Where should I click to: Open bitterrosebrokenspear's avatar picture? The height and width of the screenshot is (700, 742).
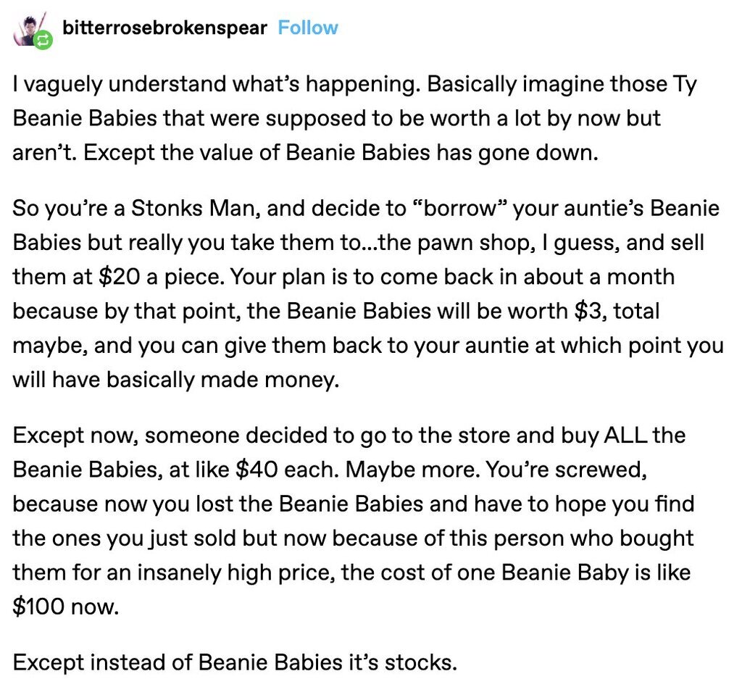coord(33,29)
